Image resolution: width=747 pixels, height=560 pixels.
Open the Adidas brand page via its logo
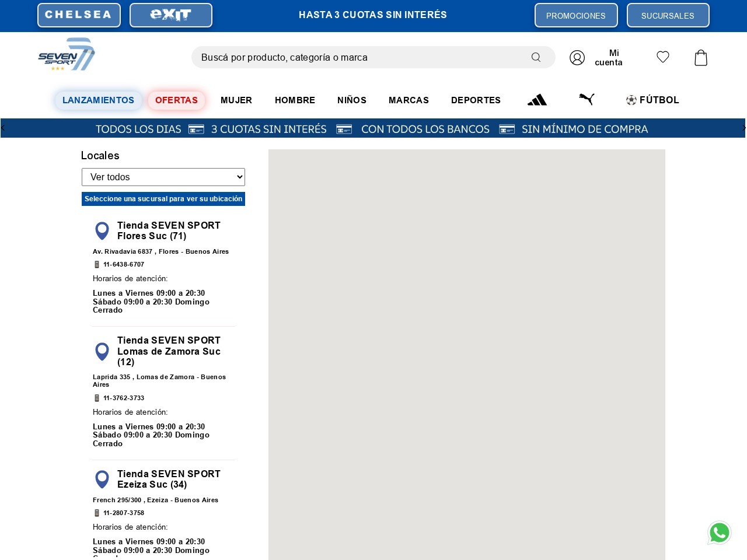pos(536,100)
